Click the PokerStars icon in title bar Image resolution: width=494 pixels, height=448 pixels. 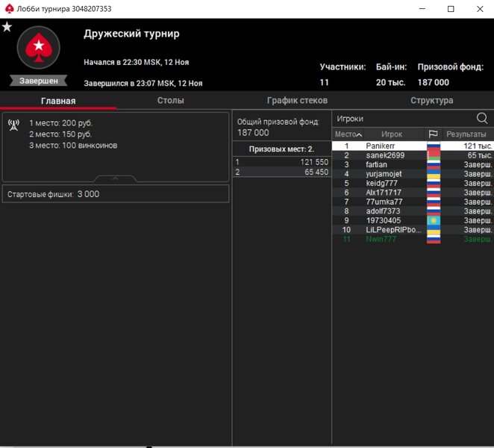tap(9, 8)
